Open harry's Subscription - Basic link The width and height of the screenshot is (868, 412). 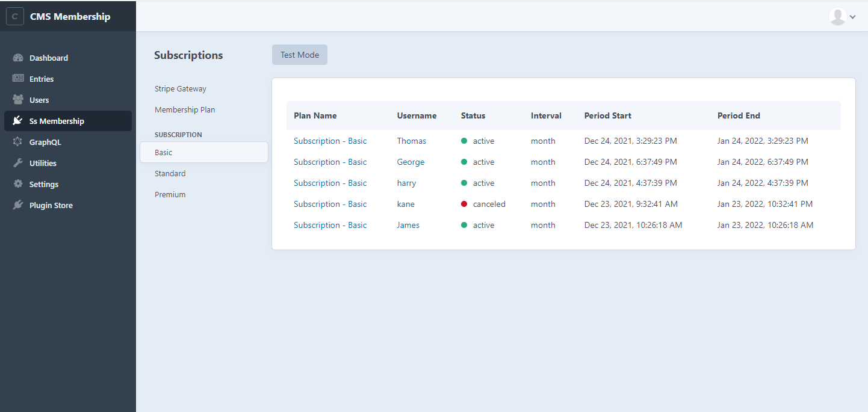point(330,183)
